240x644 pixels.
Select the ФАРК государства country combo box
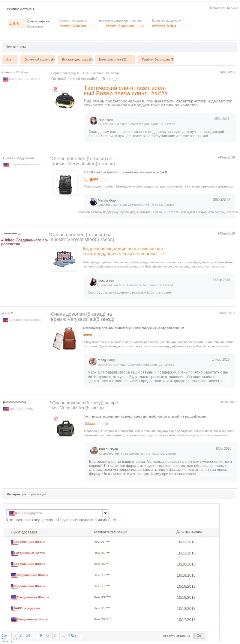click(x=57, y=513)
